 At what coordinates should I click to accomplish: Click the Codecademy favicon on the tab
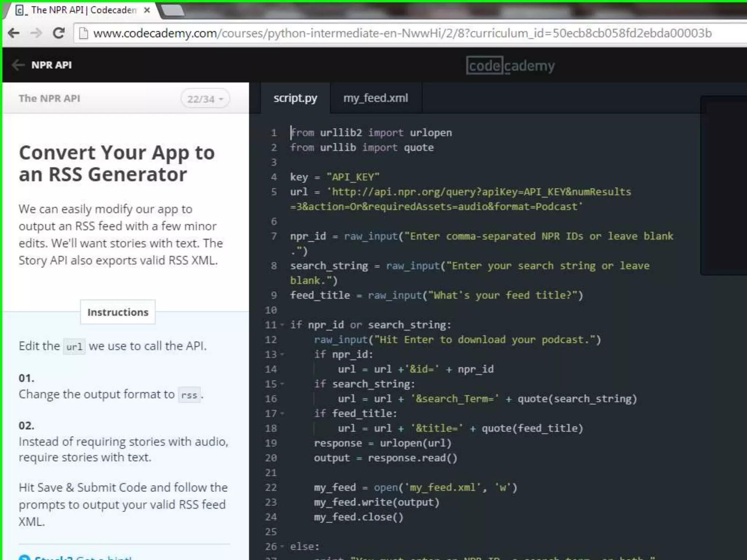pyautogui.click(x=21, y=10)
